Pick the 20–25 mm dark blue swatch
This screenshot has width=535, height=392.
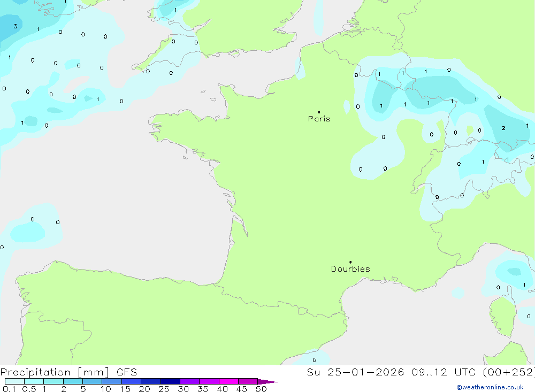151,381
